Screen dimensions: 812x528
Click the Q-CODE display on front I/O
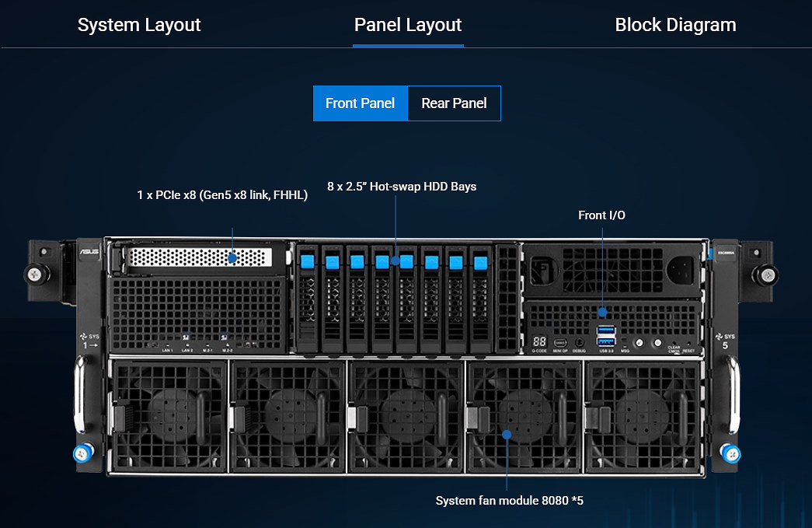click(538, 342)
